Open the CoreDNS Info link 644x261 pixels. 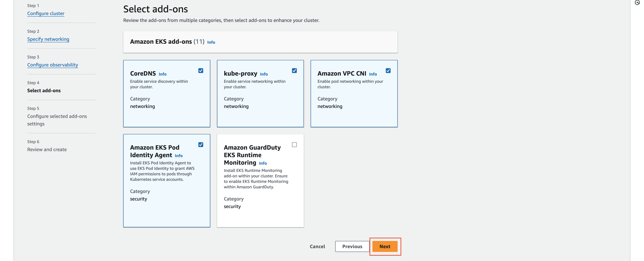coord(163,74)
